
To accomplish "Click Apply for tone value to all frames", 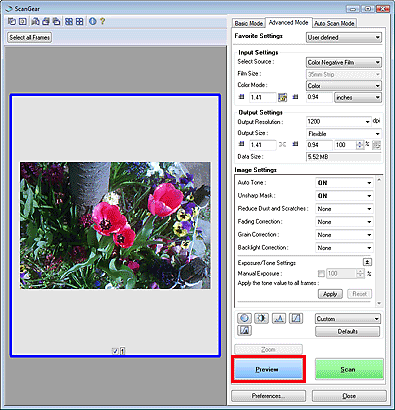I will click(330, 294).
